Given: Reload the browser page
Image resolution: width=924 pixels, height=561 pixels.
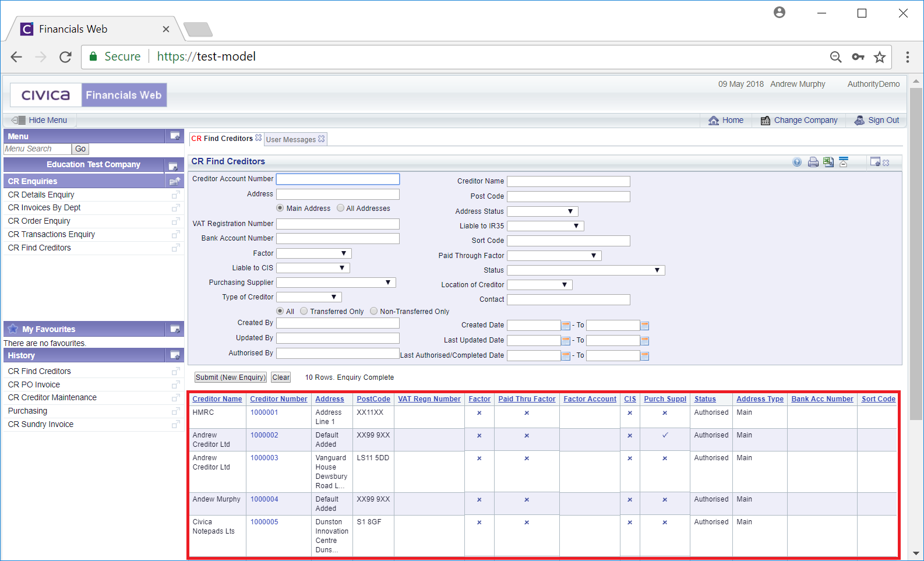Looking at the screenshot, I should (x=65, y=57).
